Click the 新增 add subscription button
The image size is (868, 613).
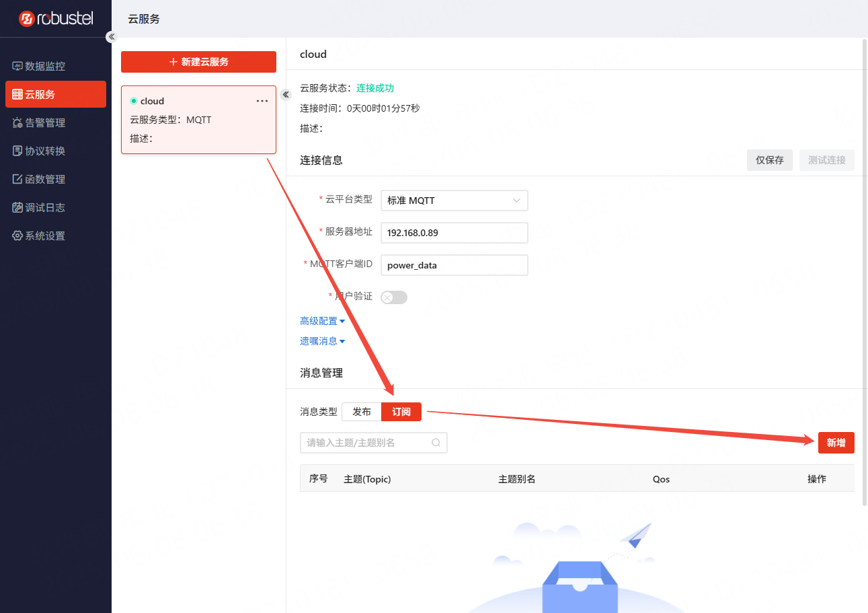click(836, 443)
